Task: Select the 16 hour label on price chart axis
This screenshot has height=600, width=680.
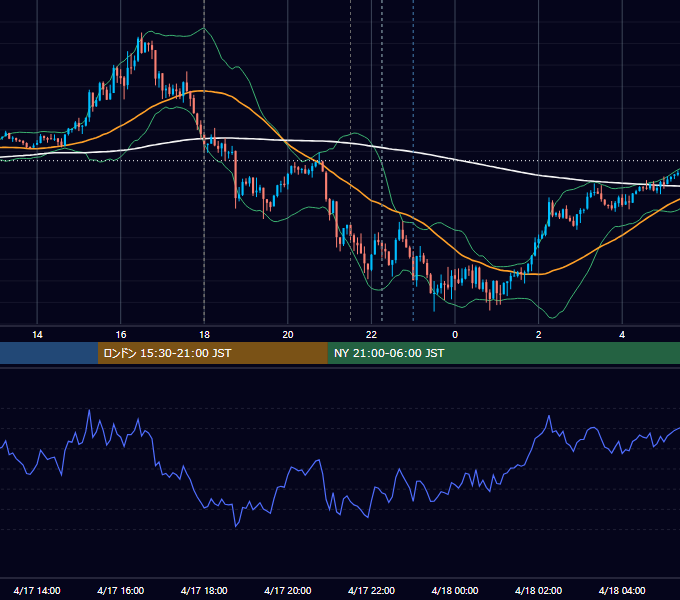Action: tap(121, 335)
